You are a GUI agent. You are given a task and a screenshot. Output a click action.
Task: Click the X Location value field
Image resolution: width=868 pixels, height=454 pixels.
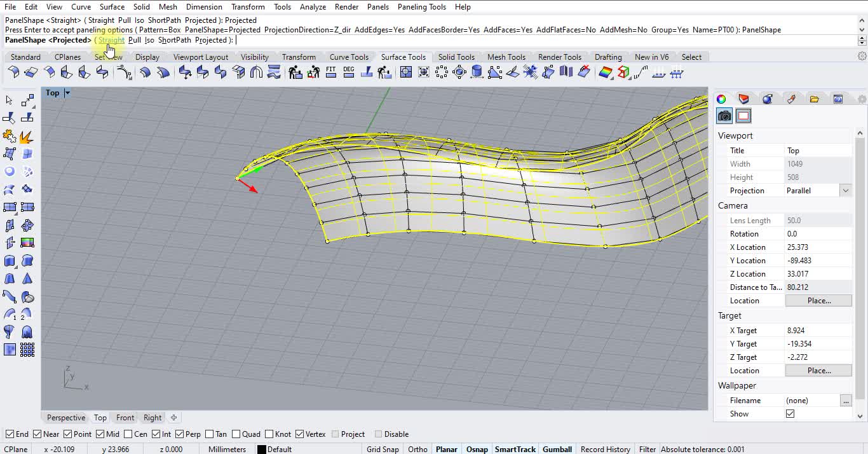click(818, 247)
